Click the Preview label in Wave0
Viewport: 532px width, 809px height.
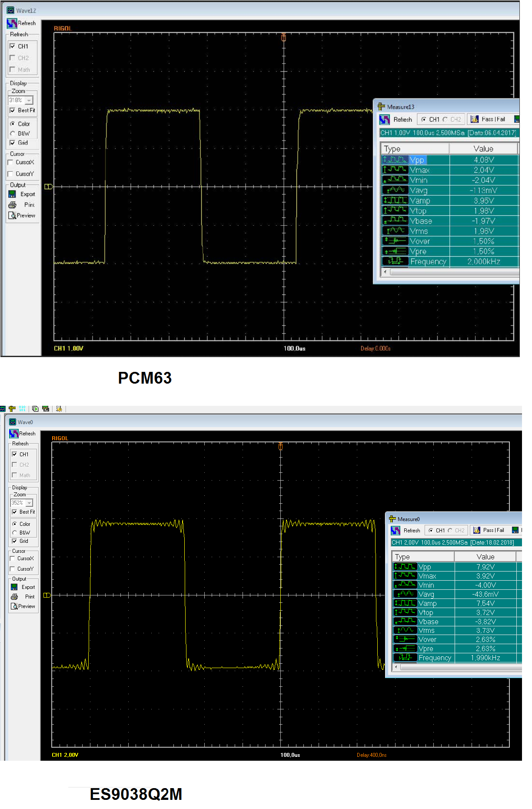27,606
